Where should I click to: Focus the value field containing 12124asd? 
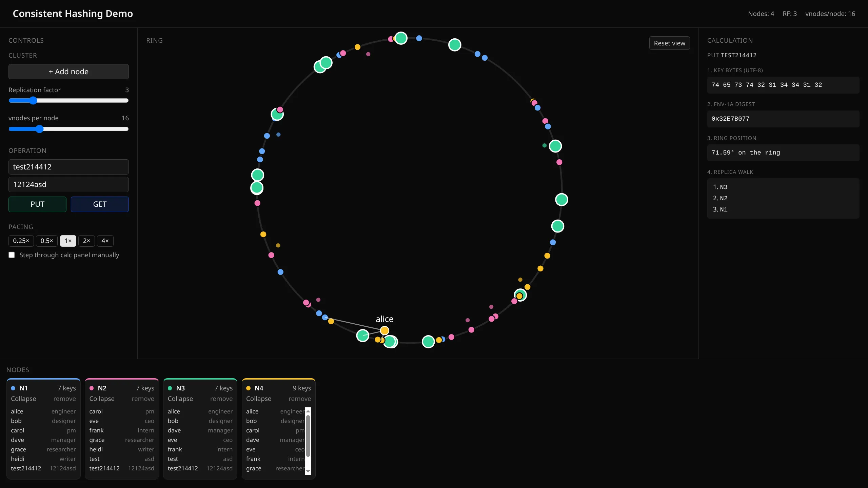(x=68, y=184)
